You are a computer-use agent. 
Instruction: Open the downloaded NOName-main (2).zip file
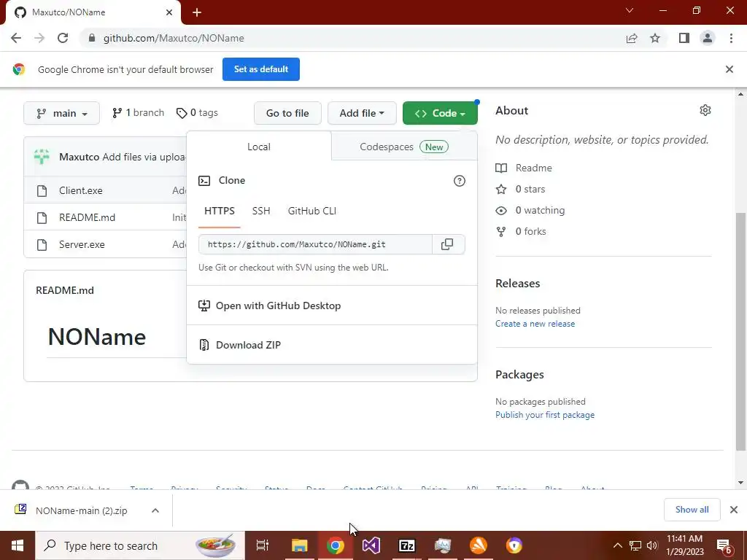[81, 510]
